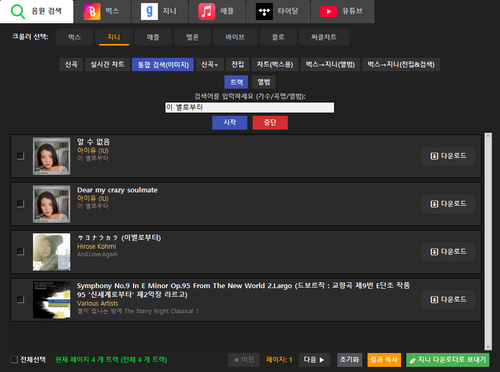Click the YouTube play logo icon

click(329, 11)
